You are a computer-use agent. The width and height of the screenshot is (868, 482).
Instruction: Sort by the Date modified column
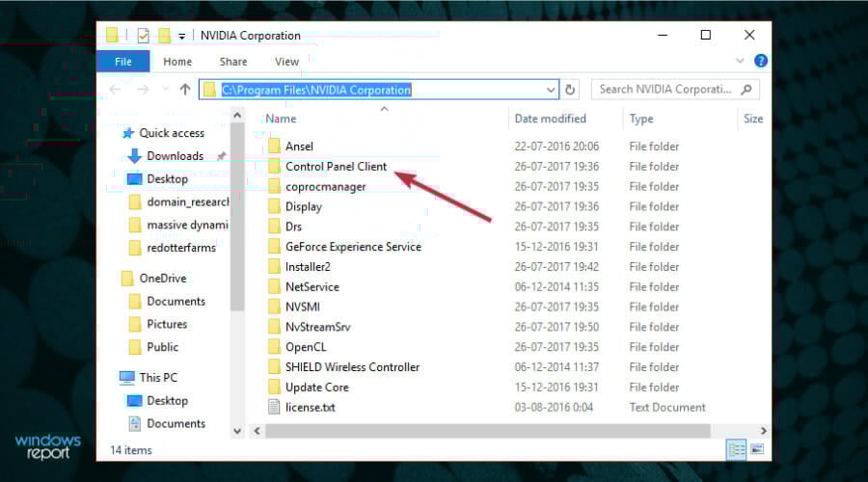(x=551, y=119)
